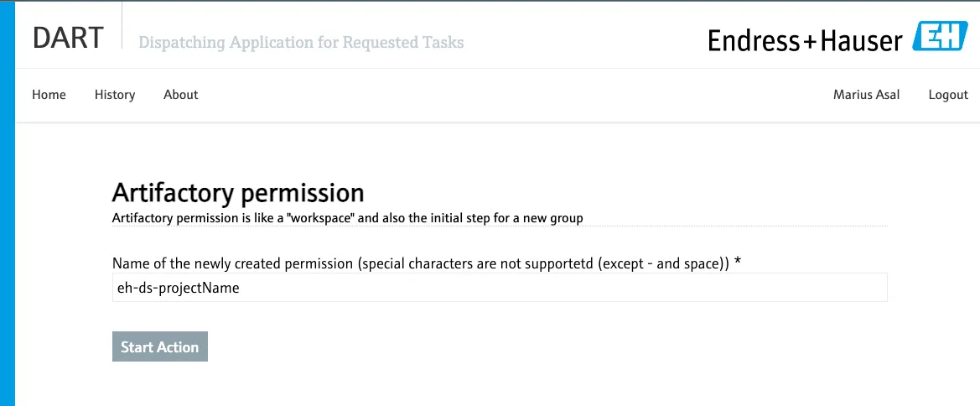Click the "eh-ds-projectName" text in the field
Screen dimensions: 980x406
click(178, 288)
